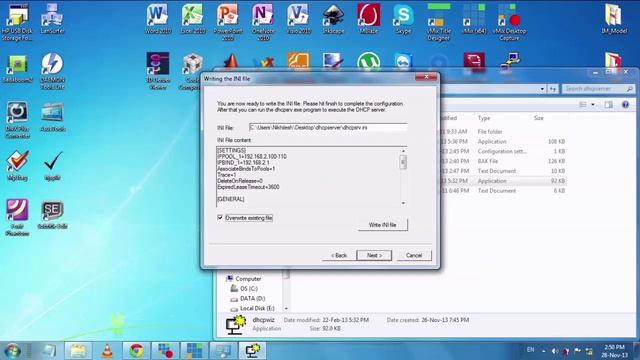Open the Word 2010 desktop shortcut

click(x=158, y=19)
